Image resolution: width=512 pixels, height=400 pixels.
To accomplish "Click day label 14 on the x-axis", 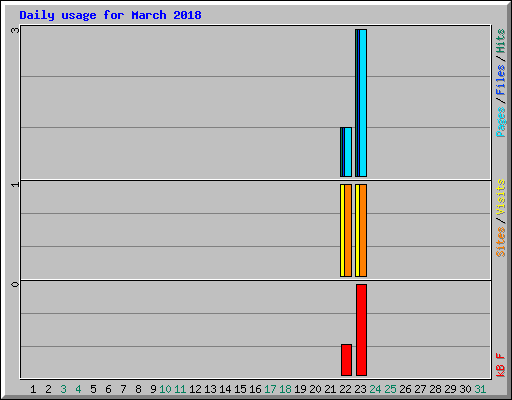I will tap(225, 389).
